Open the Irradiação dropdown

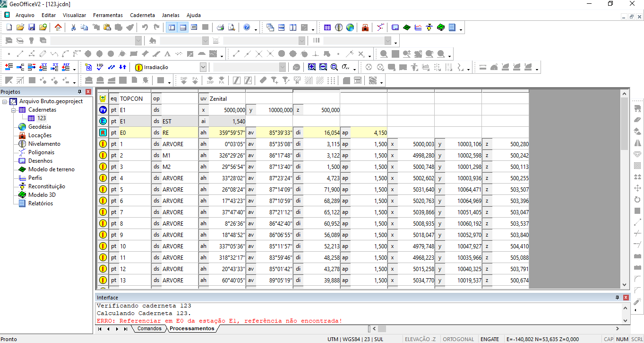pyautogui.click(x=203, y=67)
